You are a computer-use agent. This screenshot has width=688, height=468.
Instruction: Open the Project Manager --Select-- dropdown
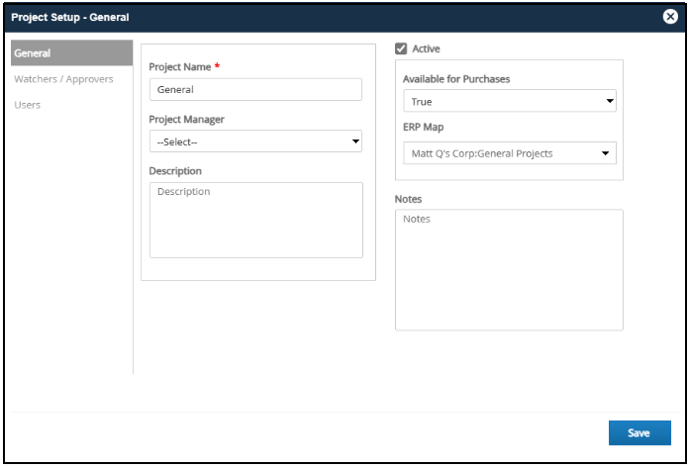click(255, 141)
